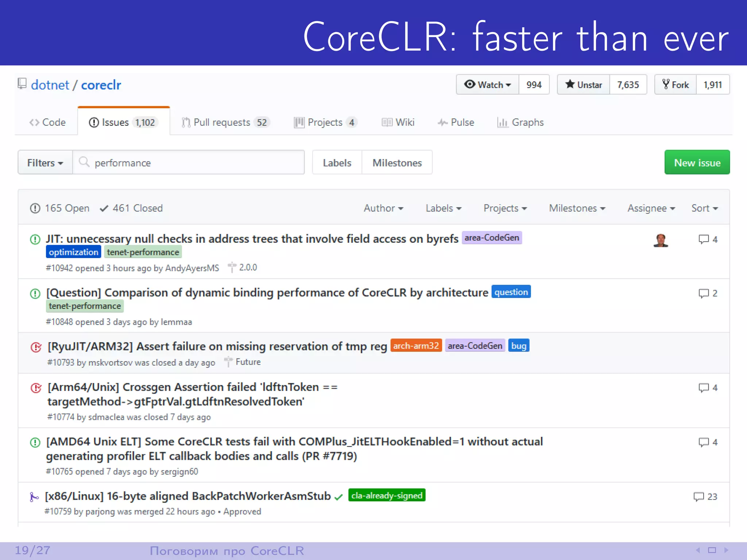The width and height of the screenshot is (747, 560).
Task: View the 7,635 stargazers count
Action: pos(628,85)
